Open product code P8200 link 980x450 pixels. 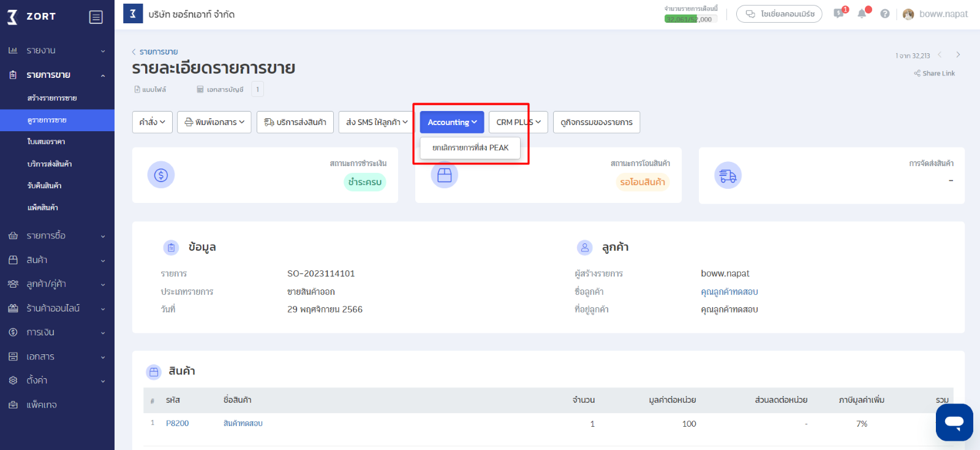tap(177, 423)
